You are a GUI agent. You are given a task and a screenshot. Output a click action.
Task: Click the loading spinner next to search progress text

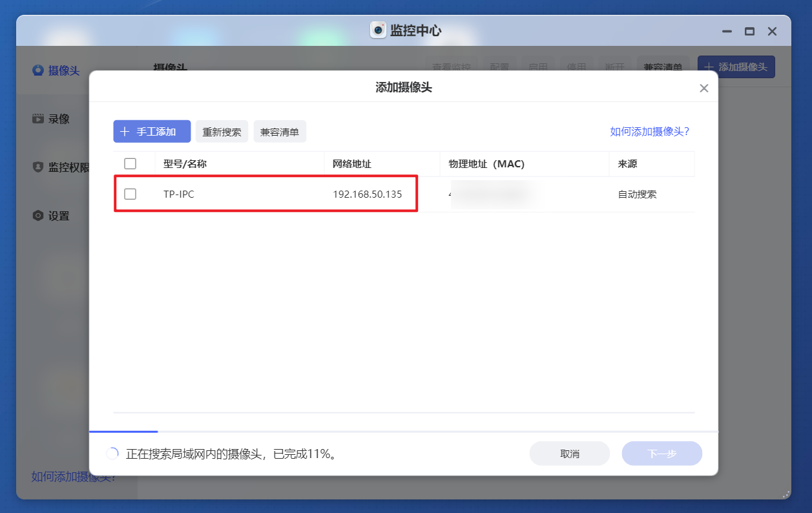click(112, 454)
